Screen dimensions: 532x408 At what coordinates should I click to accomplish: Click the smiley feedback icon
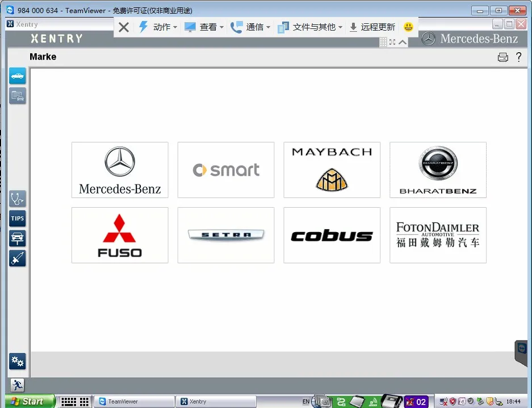pos(408,27)
